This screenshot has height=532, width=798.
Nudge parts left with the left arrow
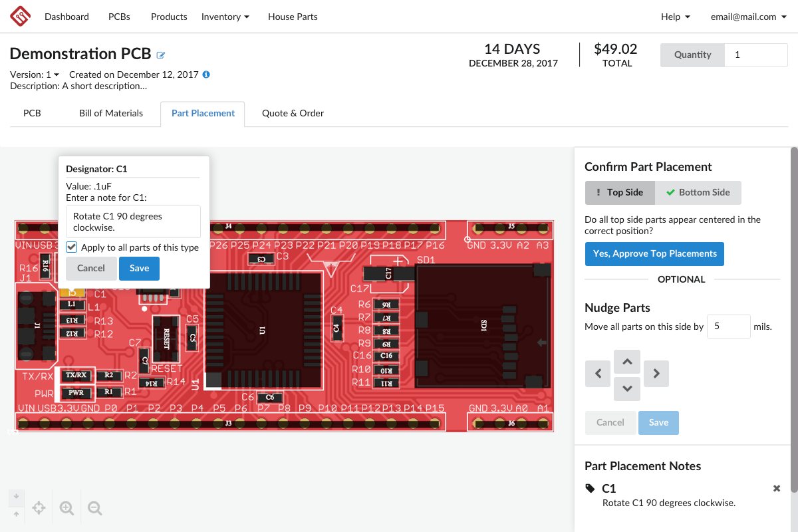(597, 373)
